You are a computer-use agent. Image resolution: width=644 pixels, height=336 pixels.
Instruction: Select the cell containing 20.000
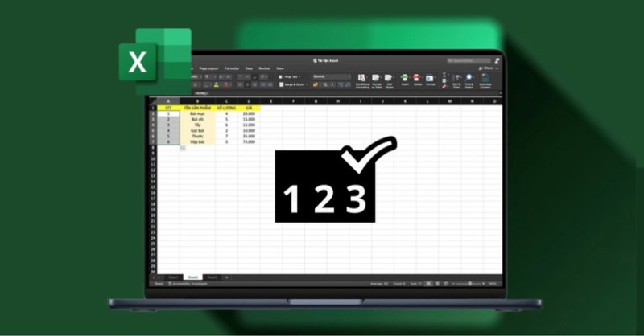pyautogui.click(x=249, y=113)
